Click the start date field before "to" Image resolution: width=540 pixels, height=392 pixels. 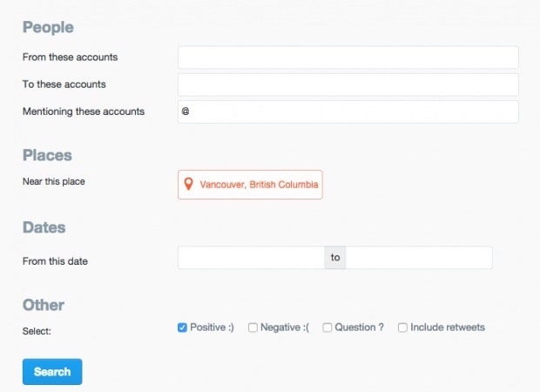click(251, 257)
